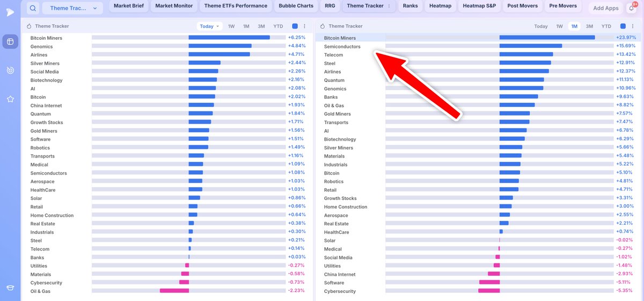The image size is (644, 301).
Task: Select 1W period in left panel
Action: click(231, 26)
